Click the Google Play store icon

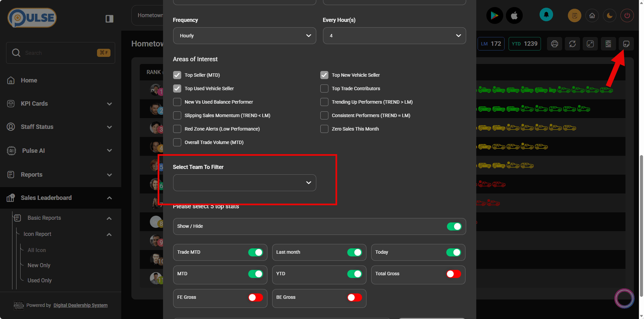[x=494, y=15]
